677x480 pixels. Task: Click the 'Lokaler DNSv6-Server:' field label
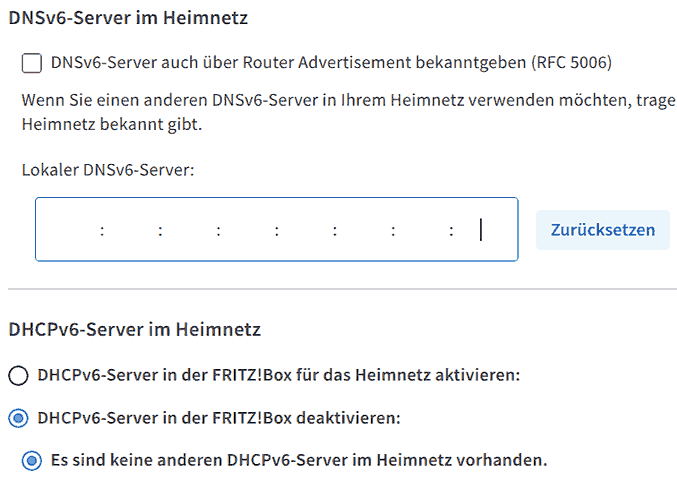click(x=107, y=169)
